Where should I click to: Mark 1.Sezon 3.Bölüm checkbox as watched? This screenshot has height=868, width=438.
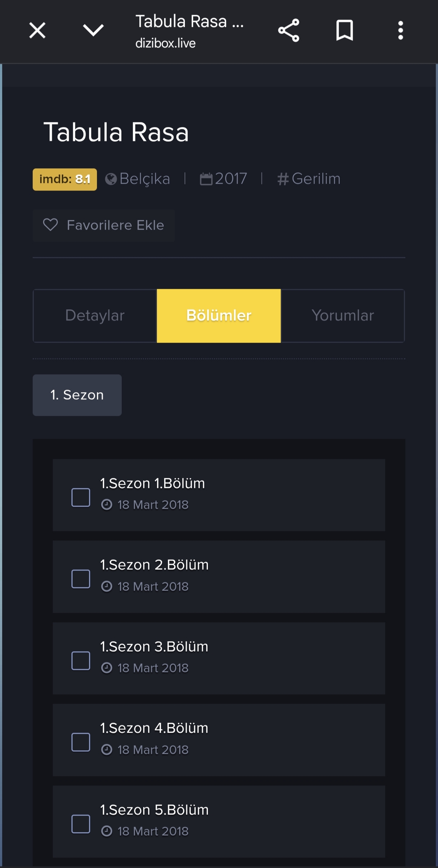pyautogui.click(x=81, y=661)
